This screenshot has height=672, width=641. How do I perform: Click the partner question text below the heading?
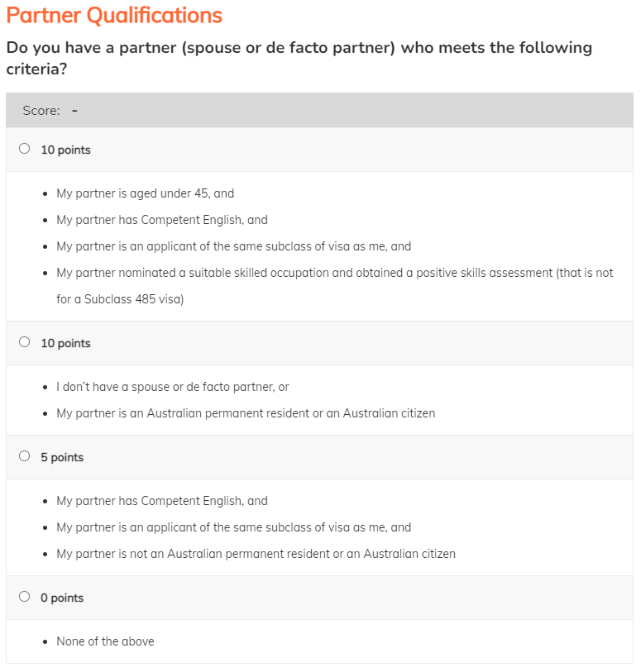(x=298, y=58)
